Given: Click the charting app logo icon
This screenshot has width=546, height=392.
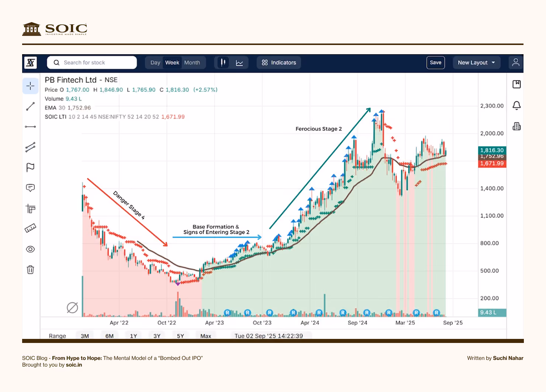Looking at the screenshot, I should (x=31, y=63).
